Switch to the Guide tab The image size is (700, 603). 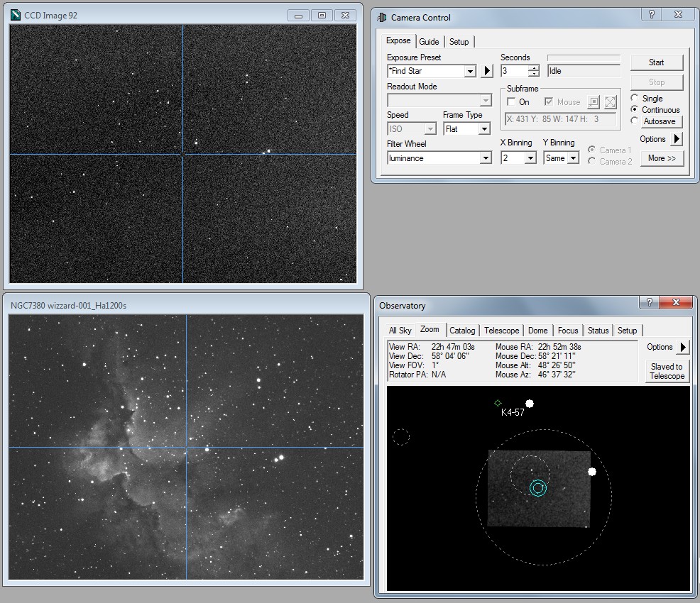coord(429,41)
